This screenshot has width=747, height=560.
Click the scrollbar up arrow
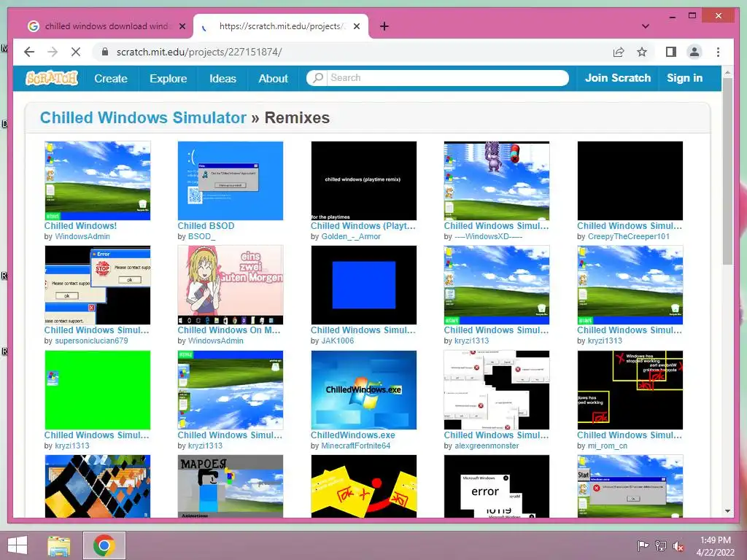[x=727, y=72]
